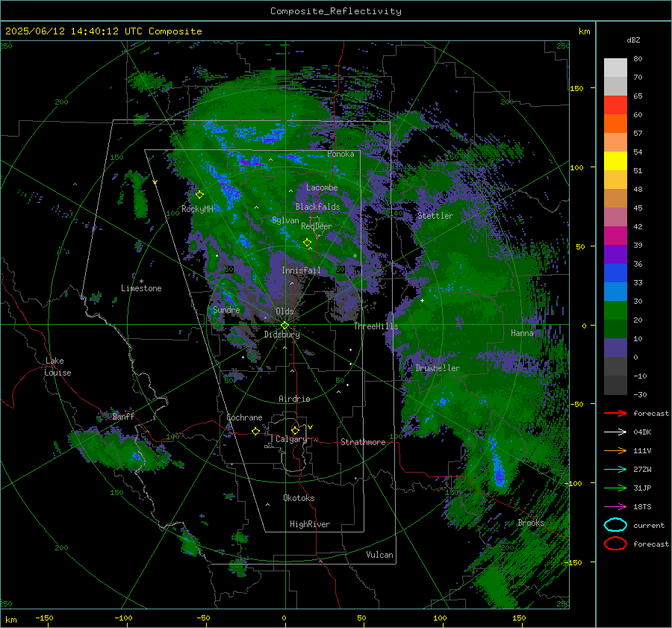Click the Ponoka label
This screenshot has width=672, height=628.
point(340,154)
